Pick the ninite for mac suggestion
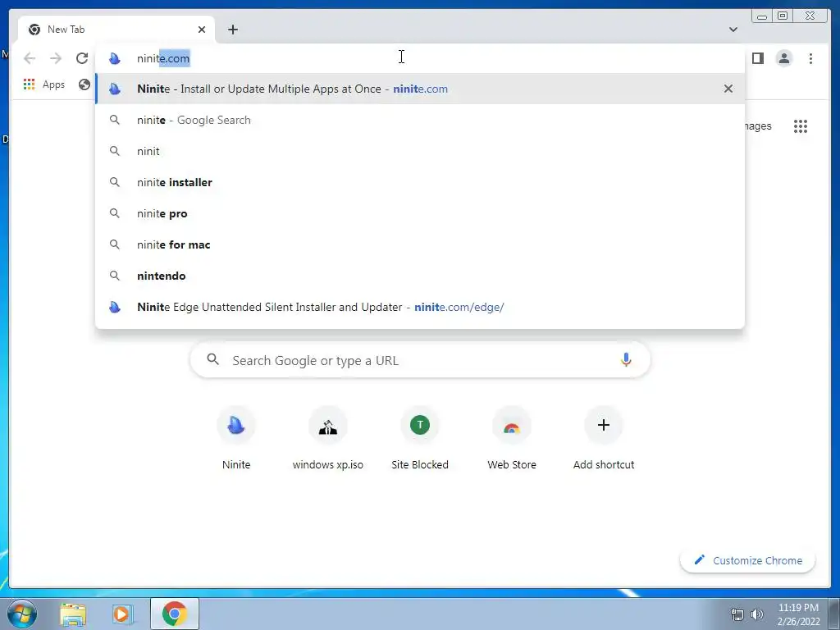The height and width of the screenshot is (630, 840). pos(420,244)
